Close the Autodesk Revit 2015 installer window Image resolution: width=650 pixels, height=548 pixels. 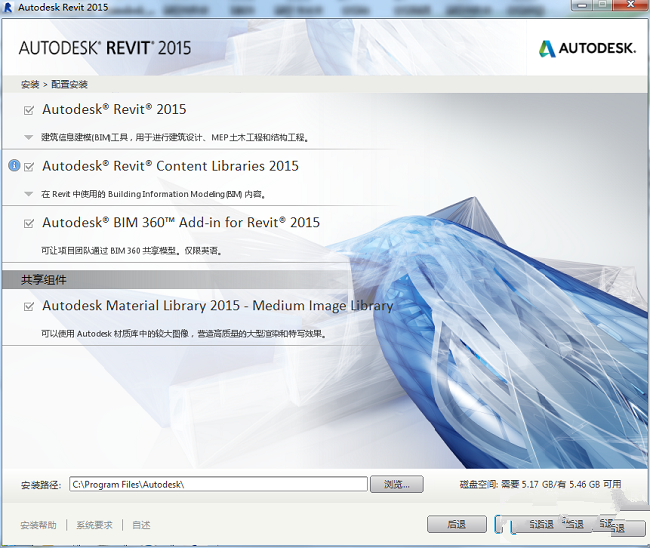point(630,5)
